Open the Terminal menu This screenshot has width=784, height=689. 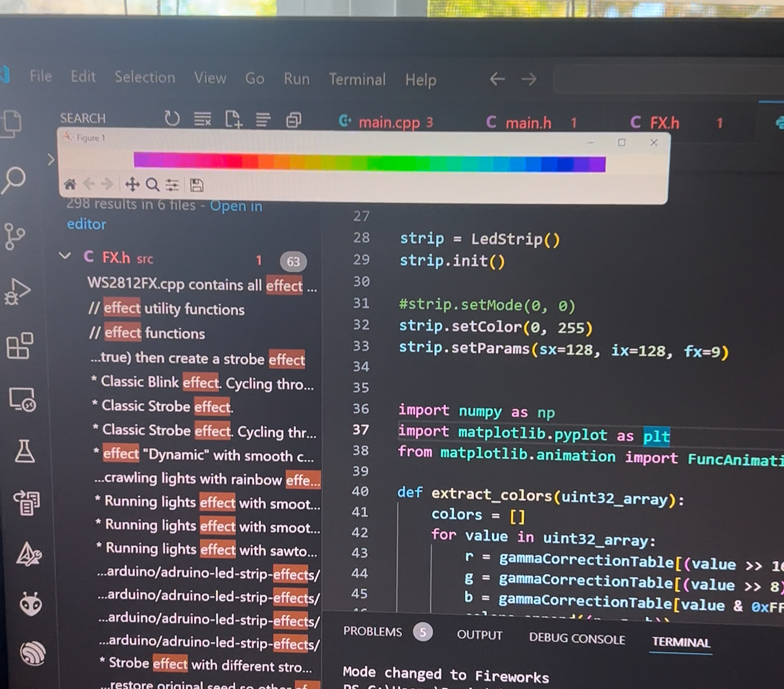click(357, 79)
